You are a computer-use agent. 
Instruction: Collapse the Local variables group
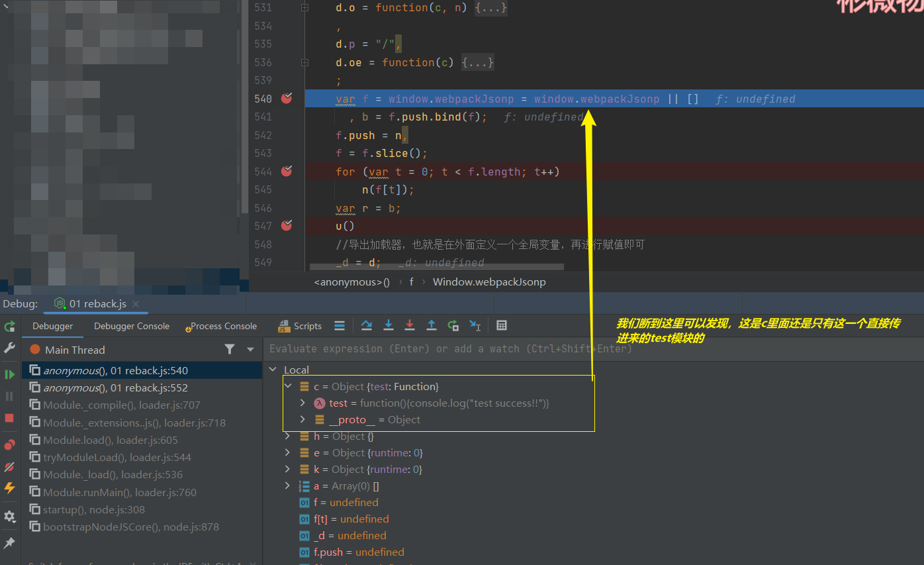(x=273, y=370)
